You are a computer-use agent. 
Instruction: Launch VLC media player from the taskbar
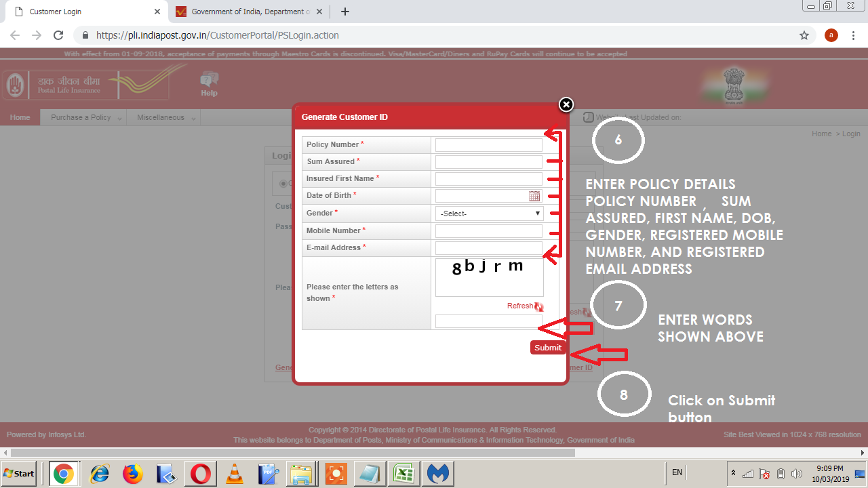[x=234, y=473]
